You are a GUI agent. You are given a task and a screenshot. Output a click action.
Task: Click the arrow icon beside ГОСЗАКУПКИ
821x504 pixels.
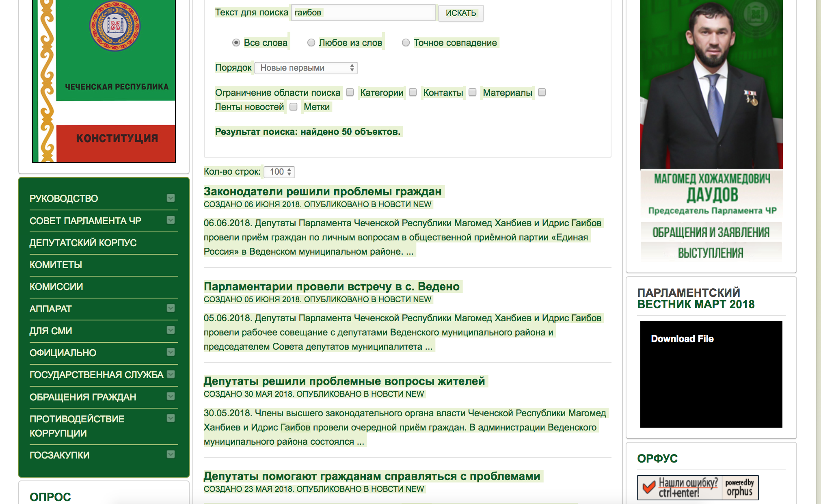pos(171,454)
